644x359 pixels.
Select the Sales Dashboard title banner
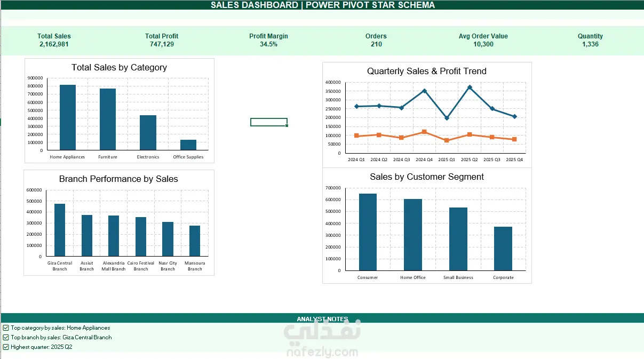322,5
